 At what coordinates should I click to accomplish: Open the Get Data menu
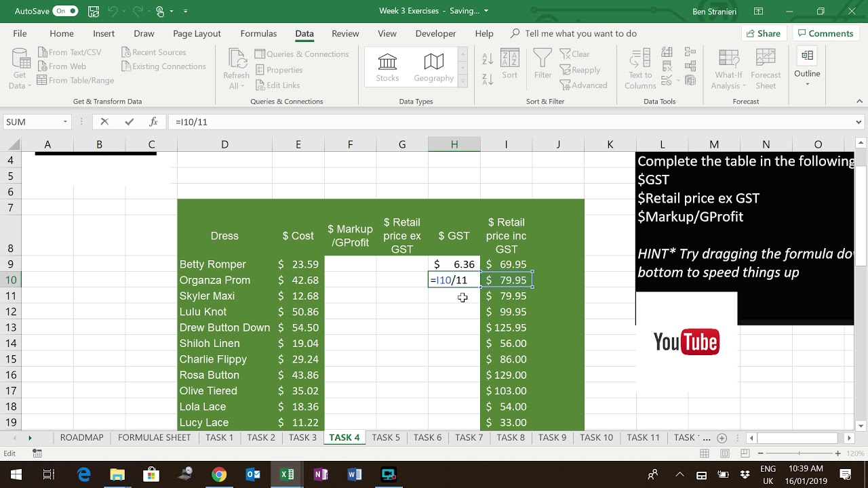[x=20, y=69]
